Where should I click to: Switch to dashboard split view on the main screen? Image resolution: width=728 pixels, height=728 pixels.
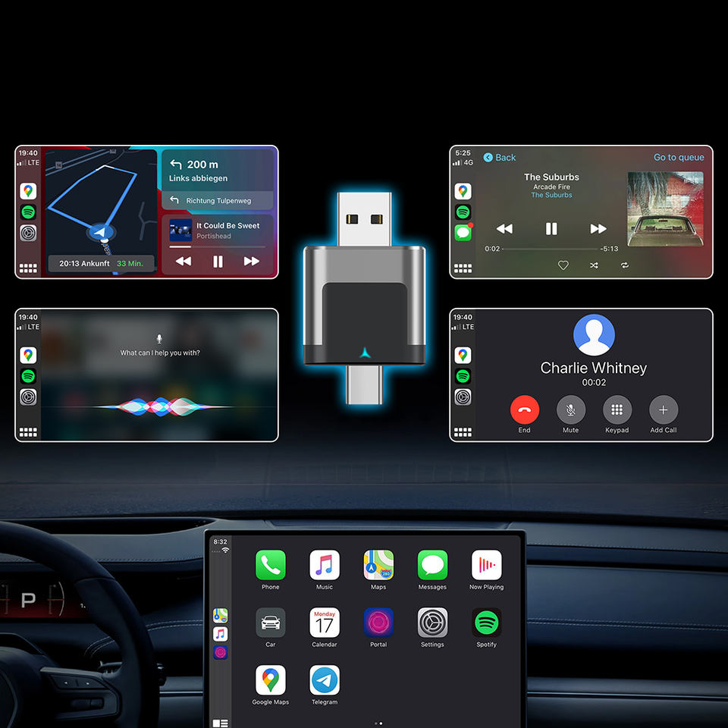point(220,723)
